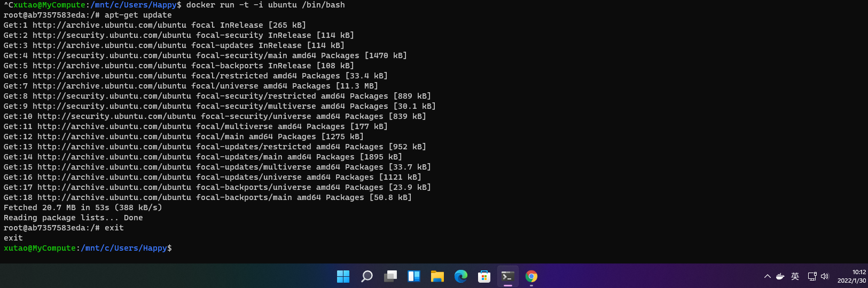Viewport: 868px width, 288px height.
Task: Click the 'Get:10' focal-security/universe line
Action: pyautogui.click(x=215, y=116)
